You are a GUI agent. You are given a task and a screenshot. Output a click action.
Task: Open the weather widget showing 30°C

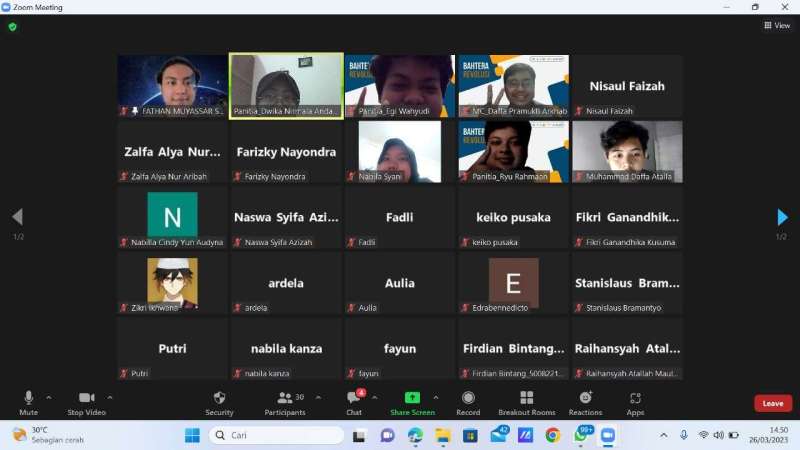click(x=48, y=435)
